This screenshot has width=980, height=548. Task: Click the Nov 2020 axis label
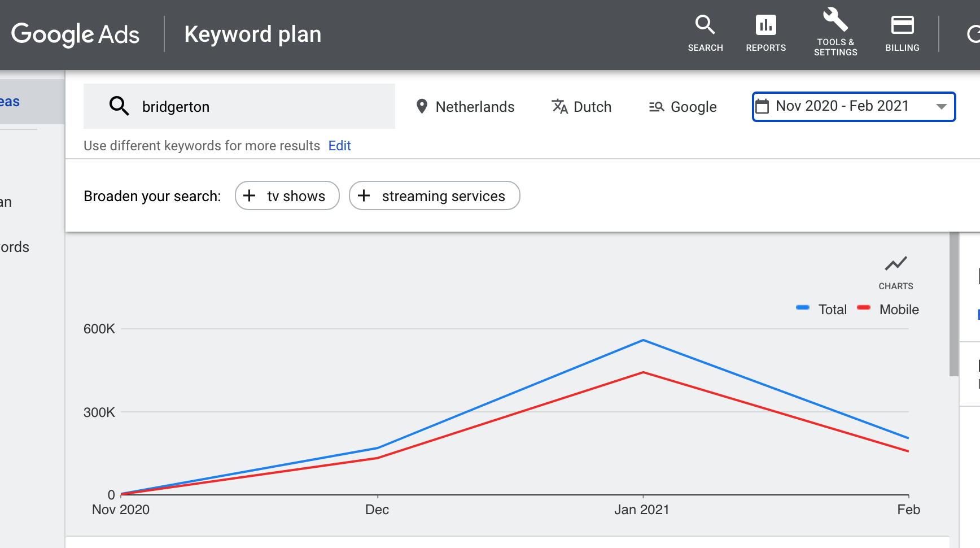click(x=121, y=510)
